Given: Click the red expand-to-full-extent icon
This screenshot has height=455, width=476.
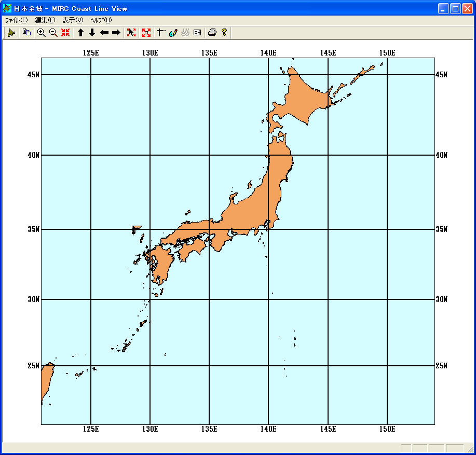Looking at the screenshot, I should coord(146,33).
